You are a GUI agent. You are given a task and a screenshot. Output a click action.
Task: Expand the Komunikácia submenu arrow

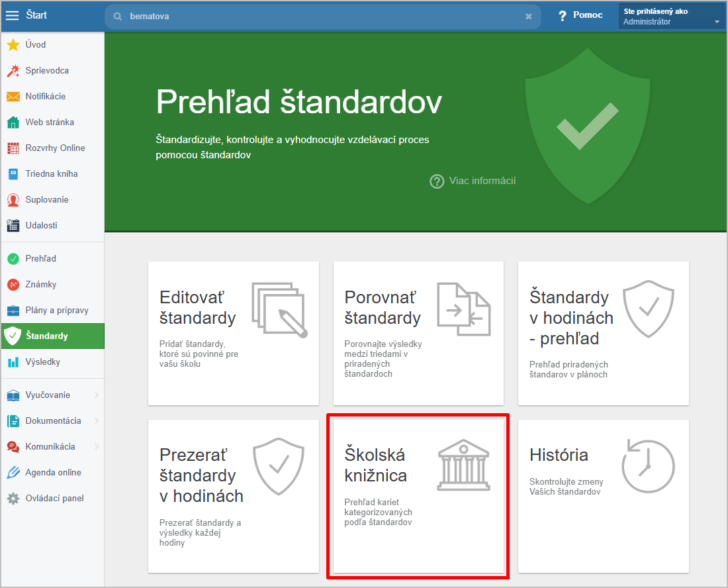point(97,447)
